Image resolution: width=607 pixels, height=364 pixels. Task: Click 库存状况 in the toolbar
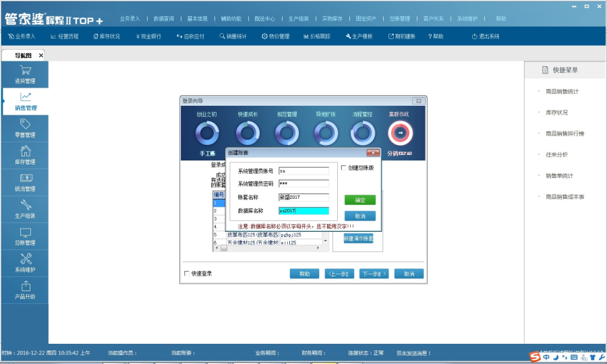coord(107,36)
